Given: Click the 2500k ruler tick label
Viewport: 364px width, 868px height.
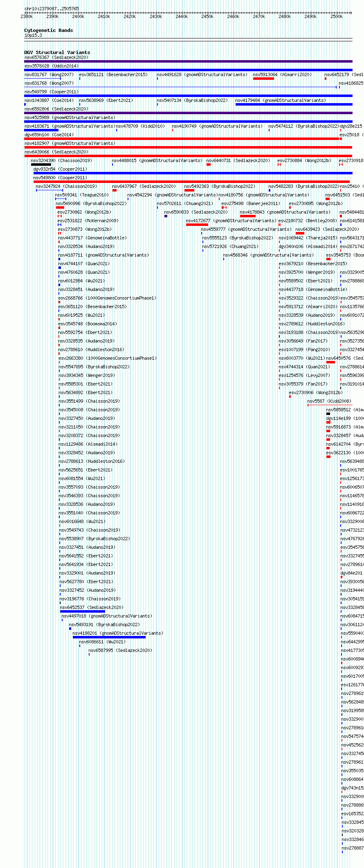Looking at the screenshot, I should 337,16.
